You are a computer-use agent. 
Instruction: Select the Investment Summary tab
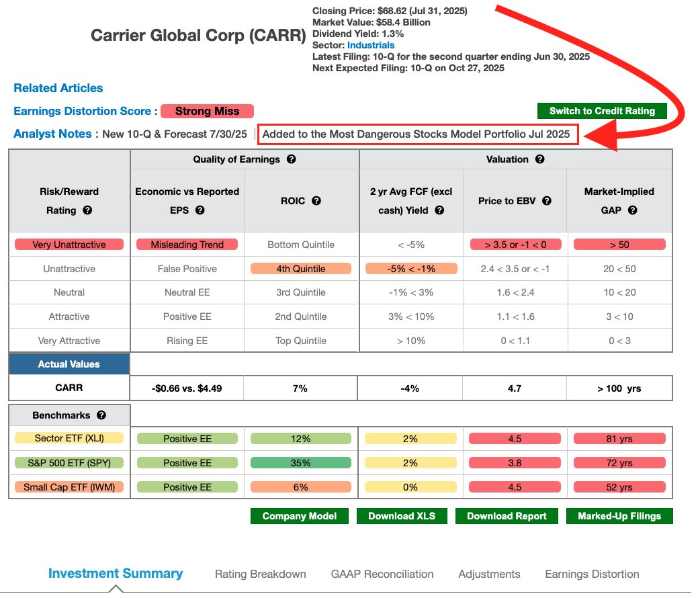[x=116, y=573]
